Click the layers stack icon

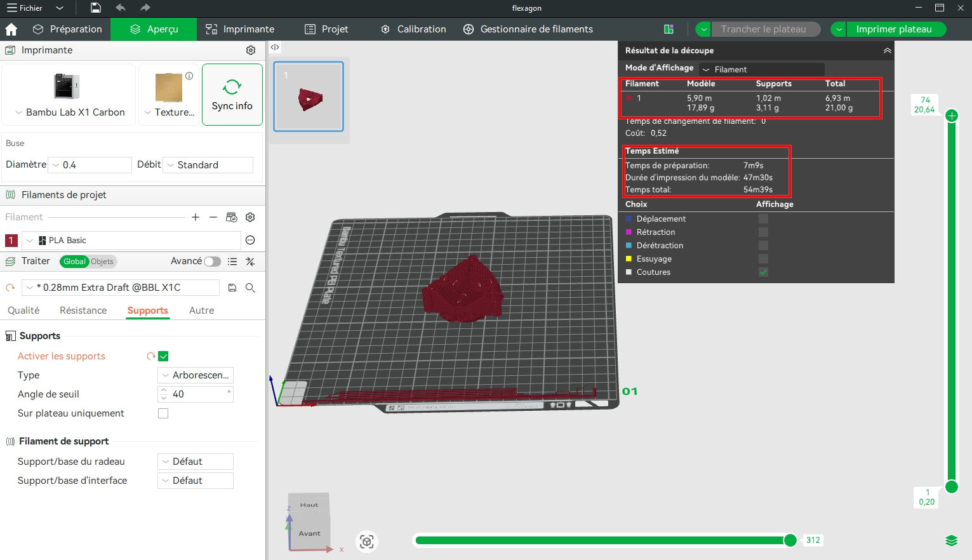click(951, 540)
